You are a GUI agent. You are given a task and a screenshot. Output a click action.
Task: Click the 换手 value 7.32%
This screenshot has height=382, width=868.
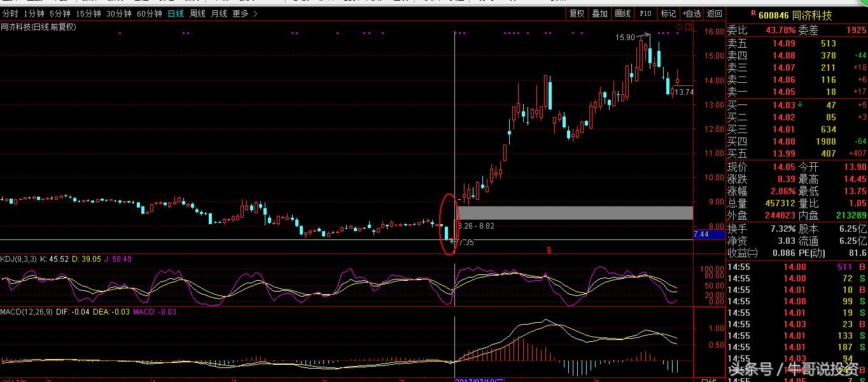point(783,229)
